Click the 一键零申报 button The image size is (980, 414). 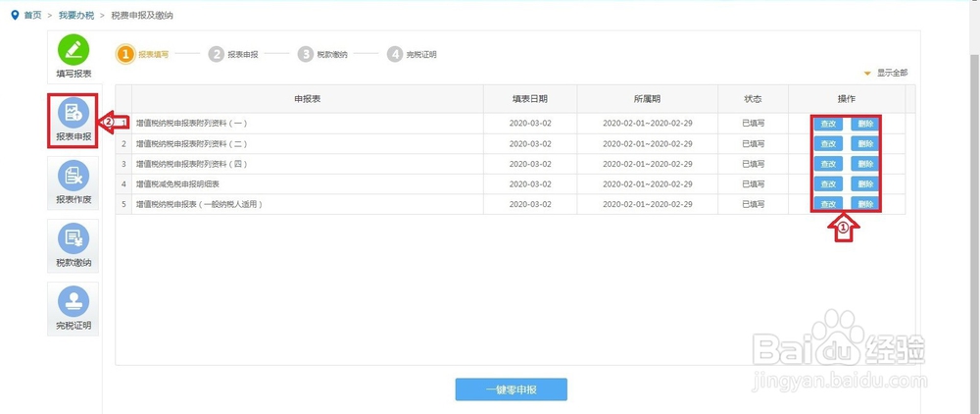[x=512, y=389]
